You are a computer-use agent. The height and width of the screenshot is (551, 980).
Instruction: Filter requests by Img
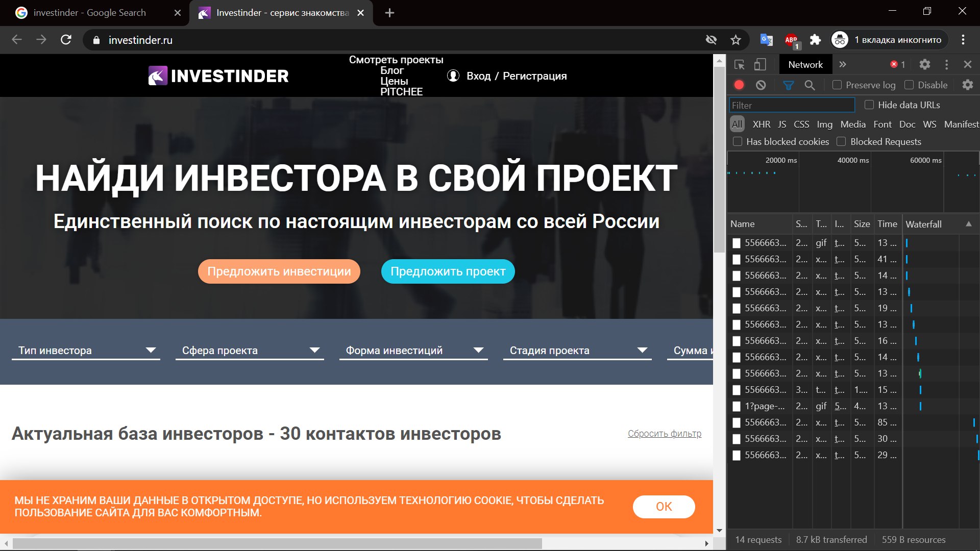click(x=824, y=124)
